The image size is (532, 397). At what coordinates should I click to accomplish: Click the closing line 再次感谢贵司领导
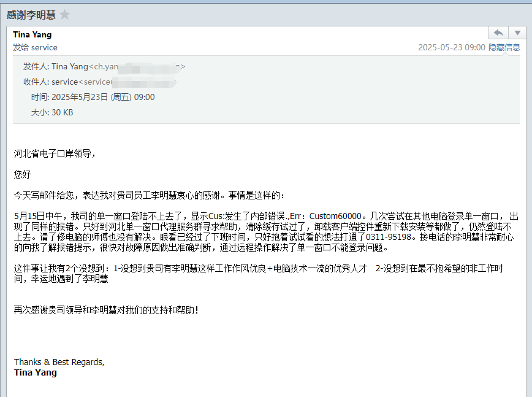coord(106,310)
